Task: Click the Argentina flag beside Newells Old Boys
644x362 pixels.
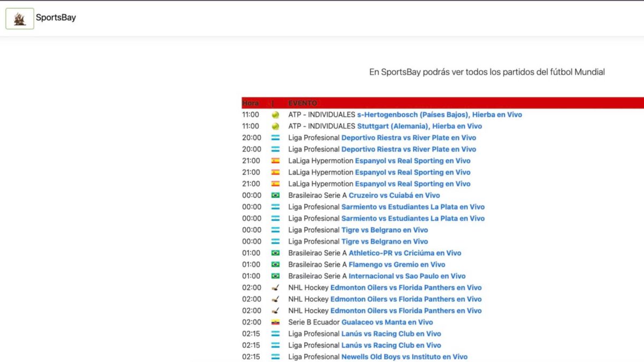Action: [275, 357]
